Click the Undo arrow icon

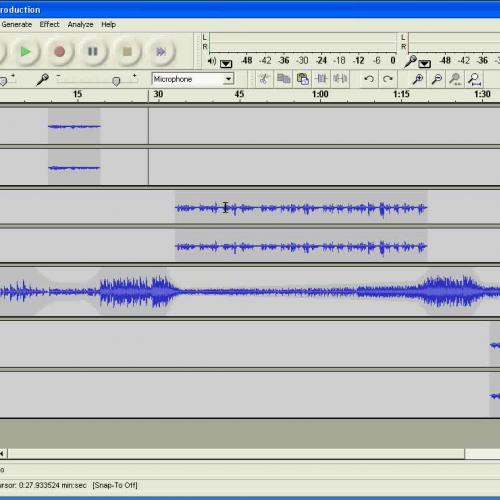pos(369,79)
